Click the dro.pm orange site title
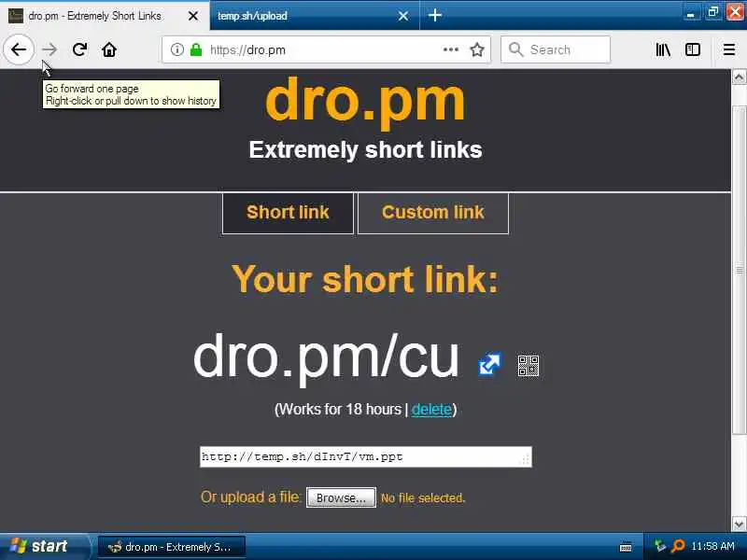Viewport: 747px width, 560px height. pos(365,102)
